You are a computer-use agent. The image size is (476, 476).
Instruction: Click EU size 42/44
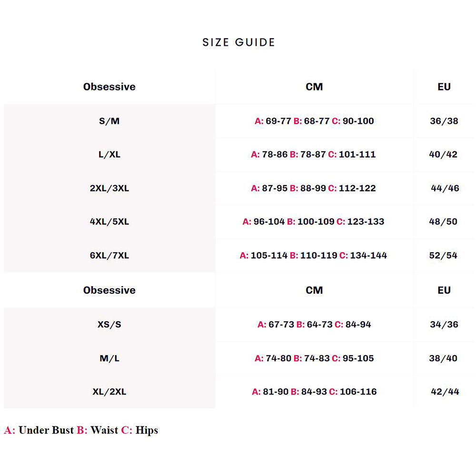(445, 392)
